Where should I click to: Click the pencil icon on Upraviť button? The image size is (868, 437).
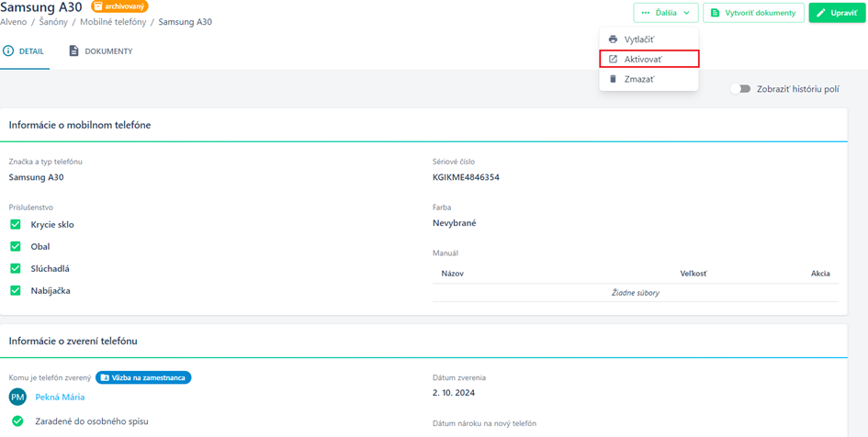tap(821, 13)
